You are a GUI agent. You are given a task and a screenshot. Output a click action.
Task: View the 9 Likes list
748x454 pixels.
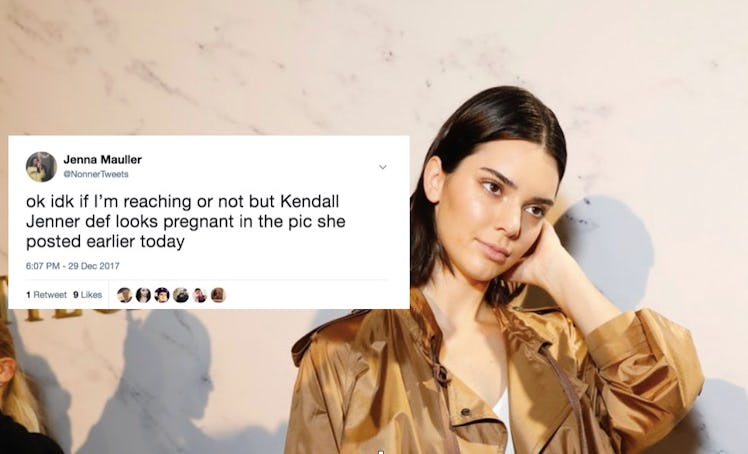tap(87, 295)
